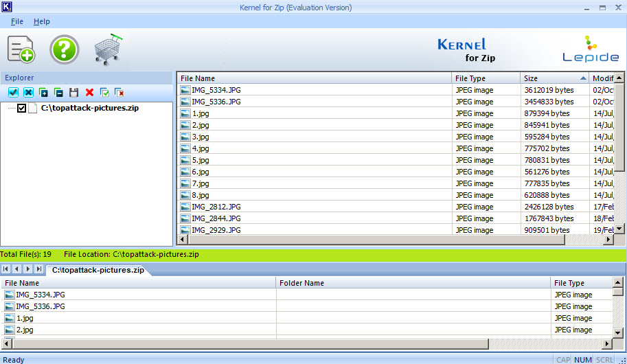
Task: Toggle the topattack-pictures.zip checkbox
Action: 21,108
